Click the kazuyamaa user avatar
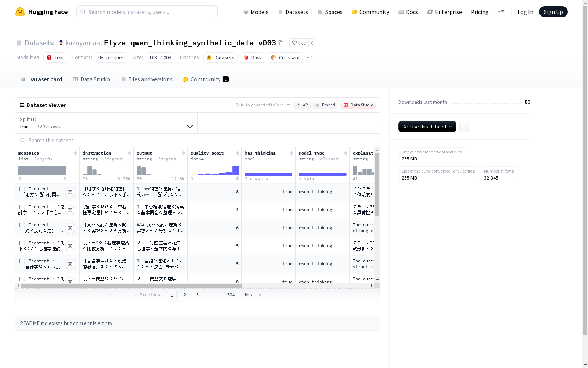Viewport: 588px width, 368px height. [x=61, y=43]
